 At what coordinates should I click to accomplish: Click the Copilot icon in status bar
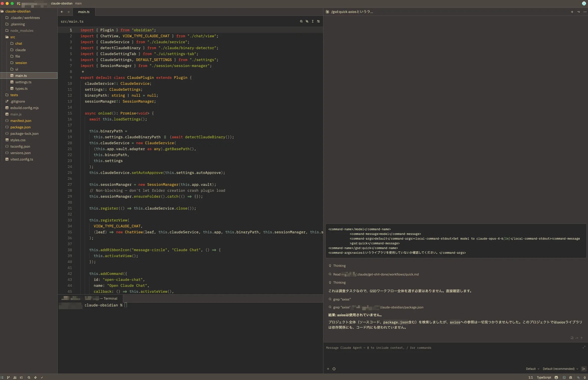click(556, 378)
